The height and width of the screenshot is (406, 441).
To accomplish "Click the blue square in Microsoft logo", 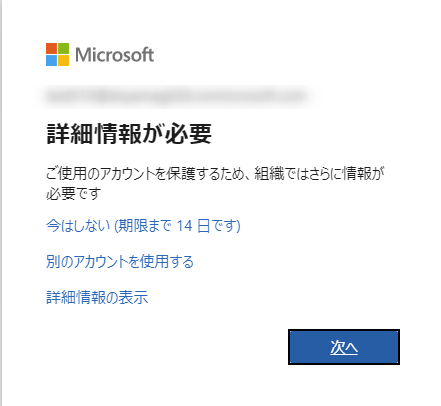I will click(52, 60).
